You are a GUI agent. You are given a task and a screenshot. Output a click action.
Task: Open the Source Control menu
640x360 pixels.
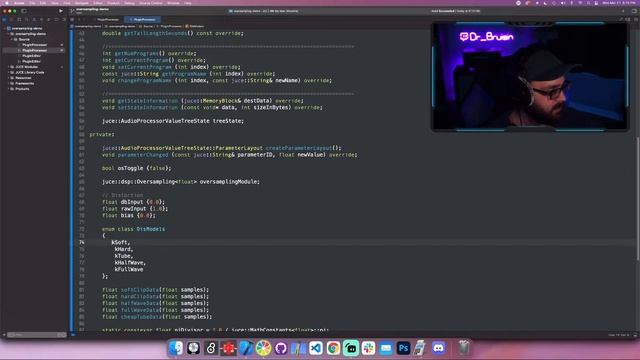coord(151,3)
